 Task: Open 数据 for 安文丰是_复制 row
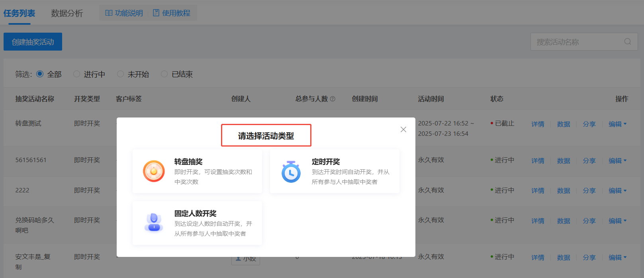click(564, 257)
